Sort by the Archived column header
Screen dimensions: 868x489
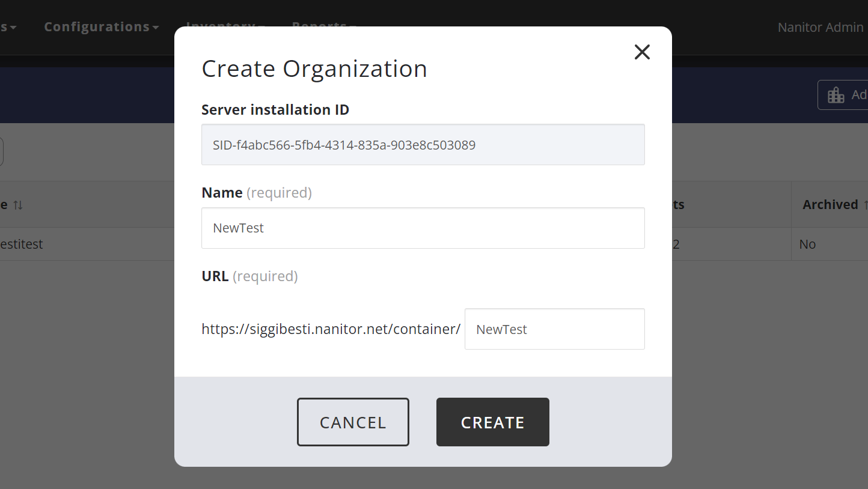(830, 205)
